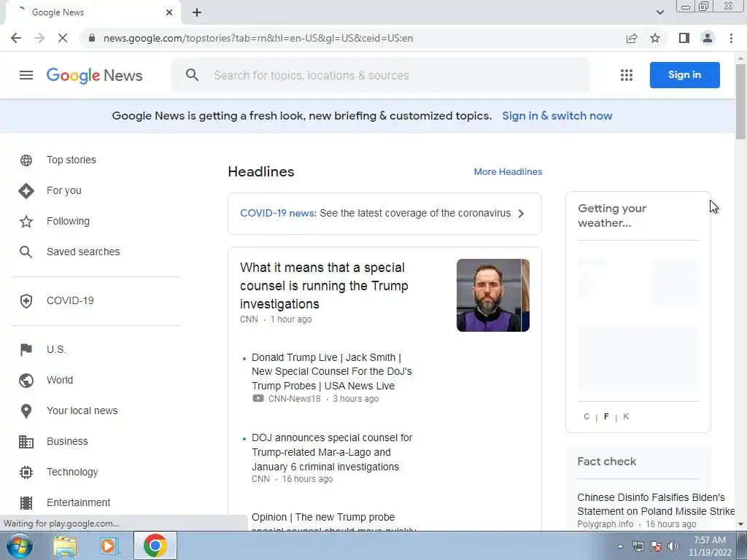747x560 pixels.
Task: Click the Top stories globe icon
Action: pos(26,160)
